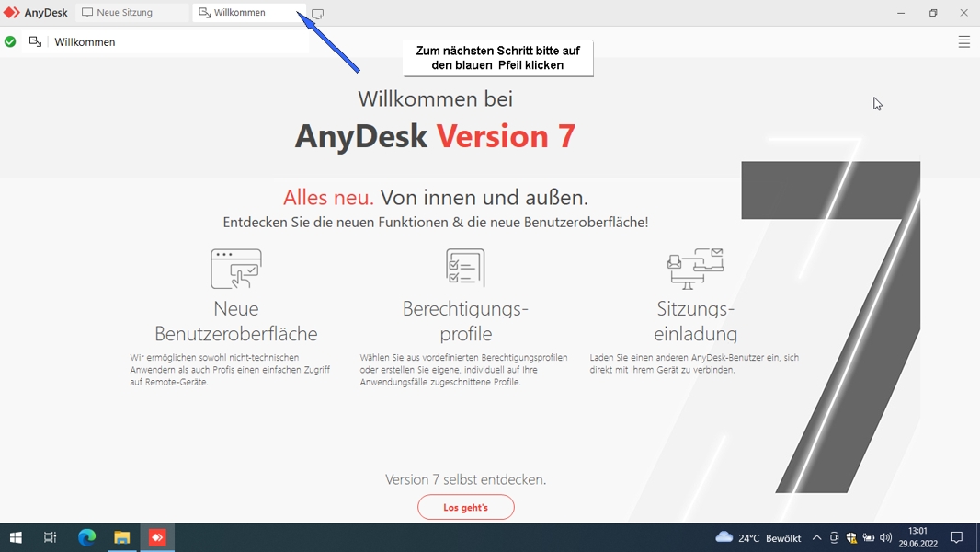980x552 pixels.
Task: Open File Explorer from the taskbar
Action: click(121, 537)
